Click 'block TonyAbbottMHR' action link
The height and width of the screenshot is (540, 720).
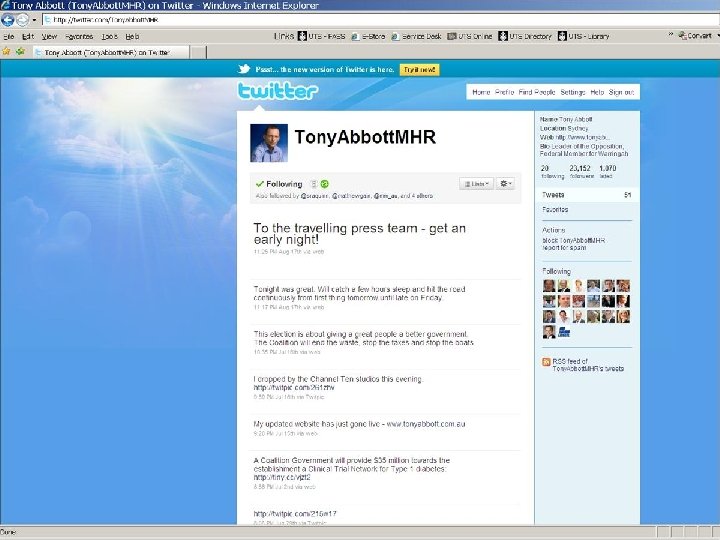point(574,240)
